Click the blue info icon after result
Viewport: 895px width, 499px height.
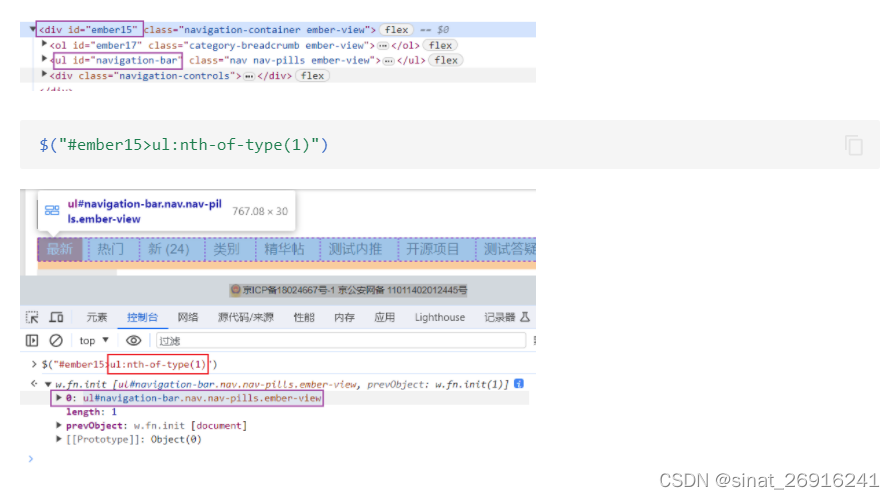click(519, 384)
